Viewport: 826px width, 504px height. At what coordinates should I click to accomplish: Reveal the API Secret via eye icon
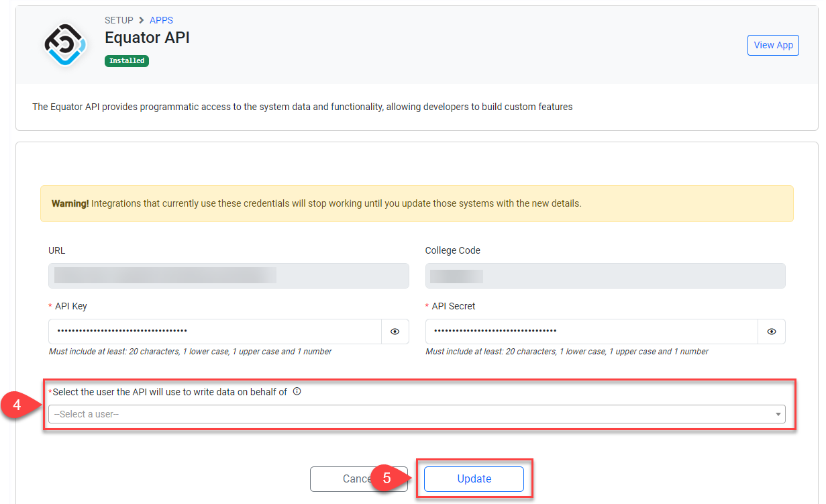coord(772,332)
